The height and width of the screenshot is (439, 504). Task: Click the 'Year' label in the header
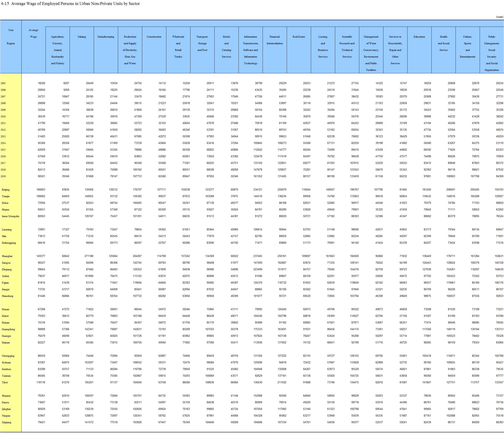point(11,30)
